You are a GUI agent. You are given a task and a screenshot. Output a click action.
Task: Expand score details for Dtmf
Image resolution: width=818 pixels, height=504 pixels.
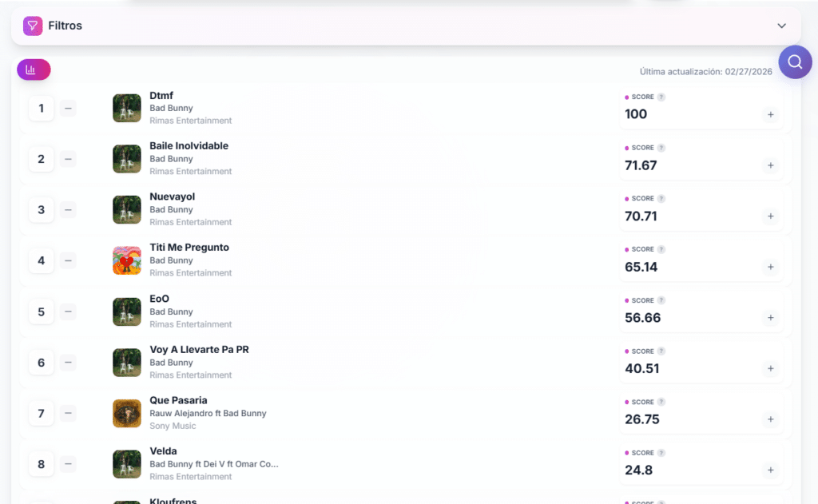770,115
